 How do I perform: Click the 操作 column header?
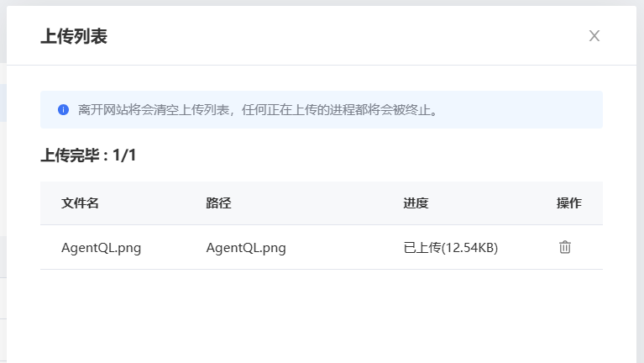(568, 203)
